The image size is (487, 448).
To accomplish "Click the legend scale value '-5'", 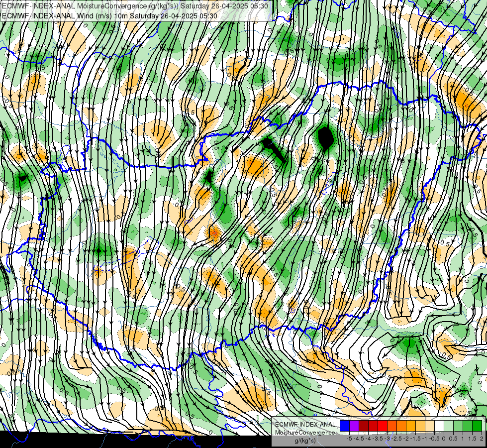I will click(349, 439).
